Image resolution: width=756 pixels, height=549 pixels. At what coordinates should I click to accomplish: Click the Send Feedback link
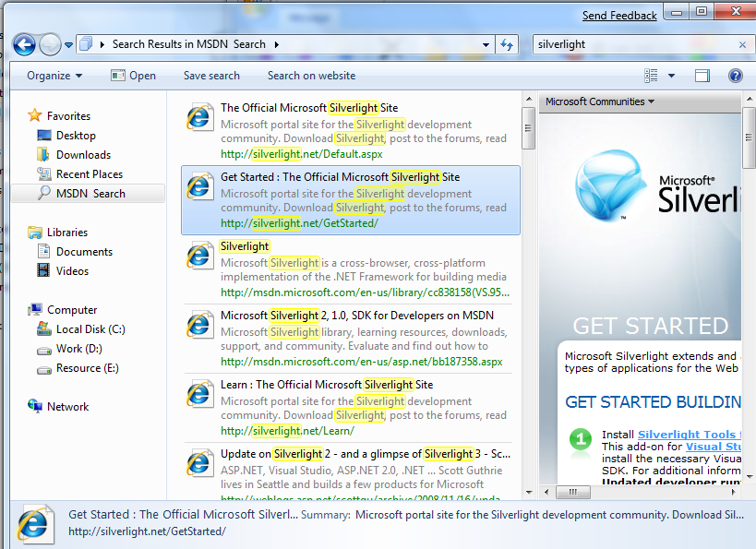coord(619,16)
